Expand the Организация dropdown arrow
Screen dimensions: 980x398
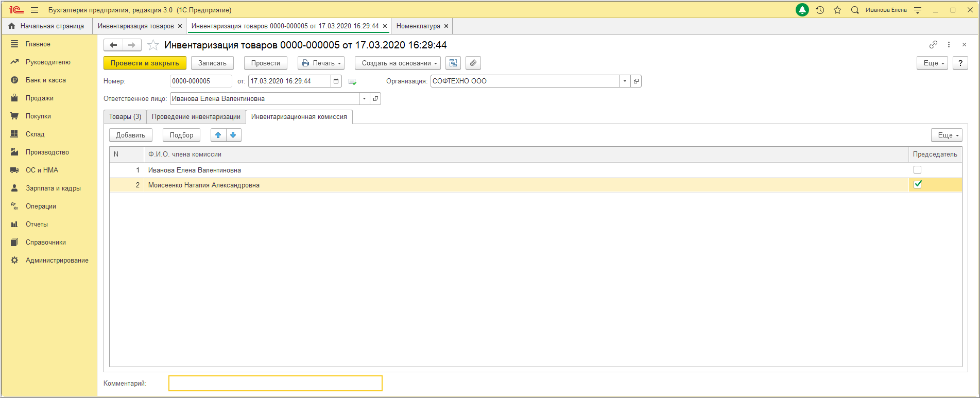[x=625, y=81]
